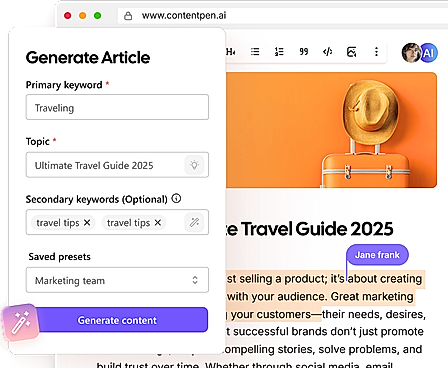
Task: Click the heading format icon in editor toolbar
Action: pyautogui.click(x=231, y=52)
